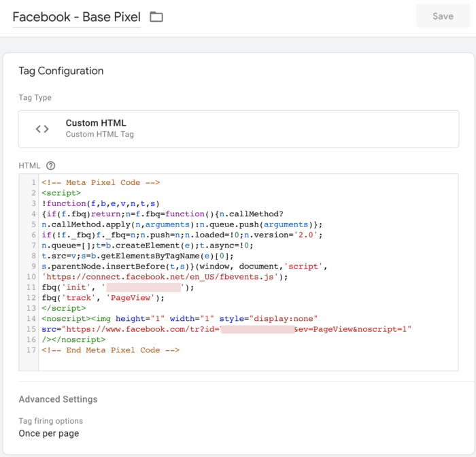The height and width of the screenshot is (457, 476).
Task: Click the closing script tag on line 13
Action: [x=64, y=308]
